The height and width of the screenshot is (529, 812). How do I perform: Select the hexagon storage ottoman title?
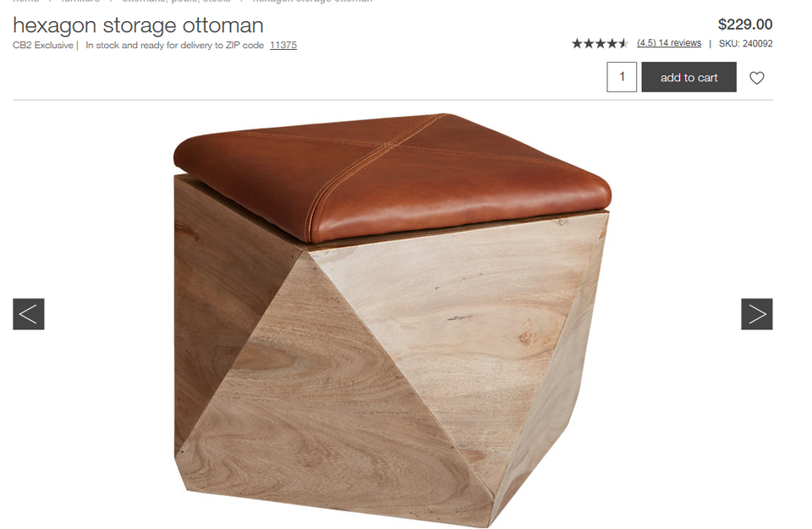click(138, 25)
